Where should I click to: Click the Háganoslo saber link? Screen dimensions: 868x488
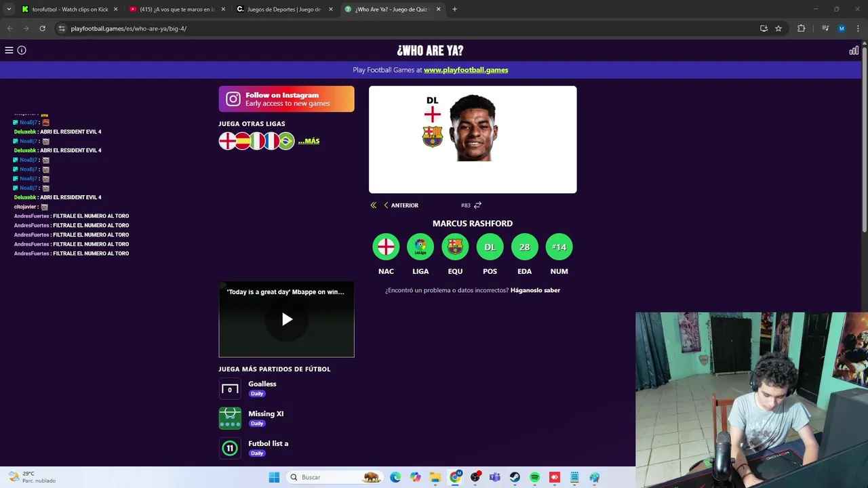coord(535,290)
